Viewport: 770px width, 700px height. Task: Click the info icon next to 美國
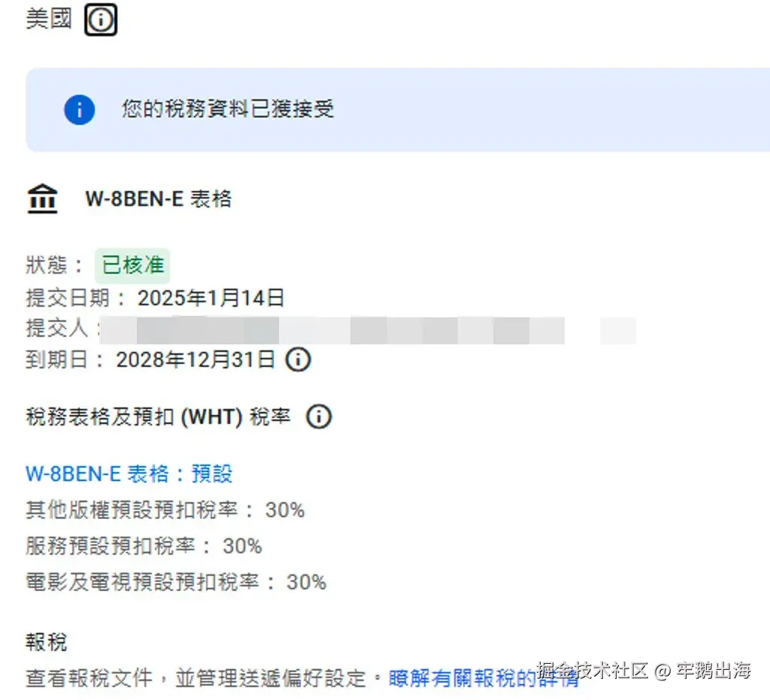101,20
